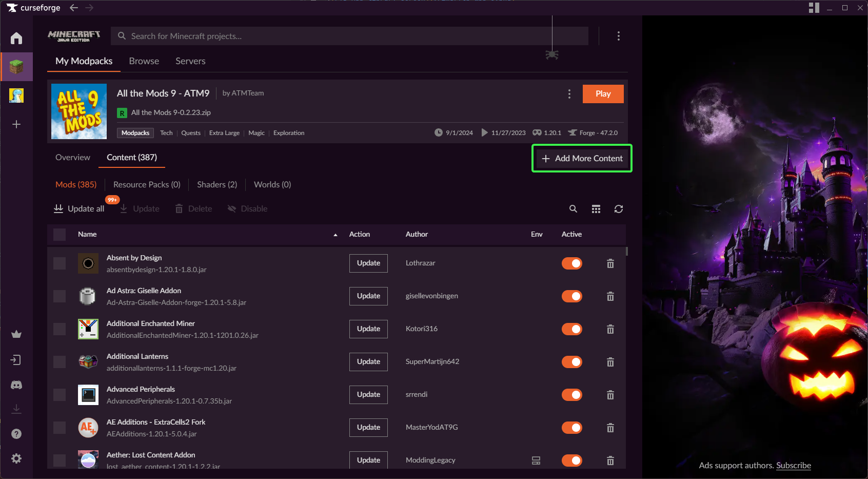The height and width of the screenshot is (479, 868).
Task: Delete the Advanced Peripherals mod
Action: point(610,395)
